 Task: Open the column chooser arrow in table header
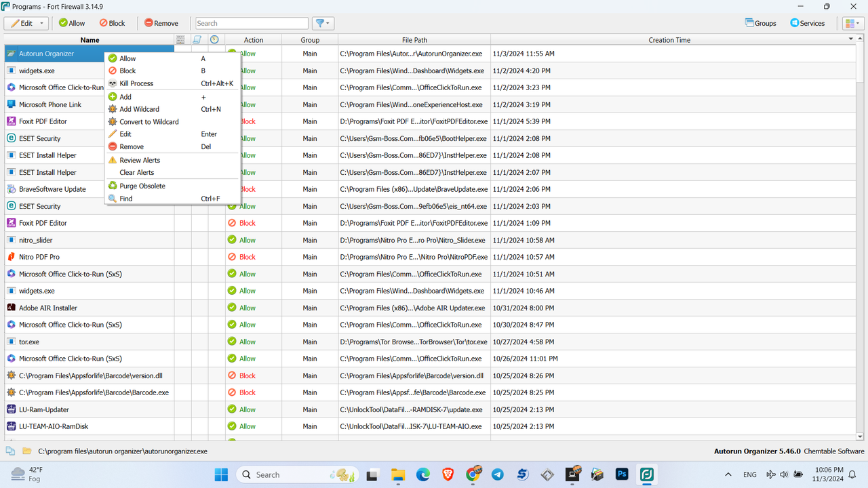pos(851,39)
